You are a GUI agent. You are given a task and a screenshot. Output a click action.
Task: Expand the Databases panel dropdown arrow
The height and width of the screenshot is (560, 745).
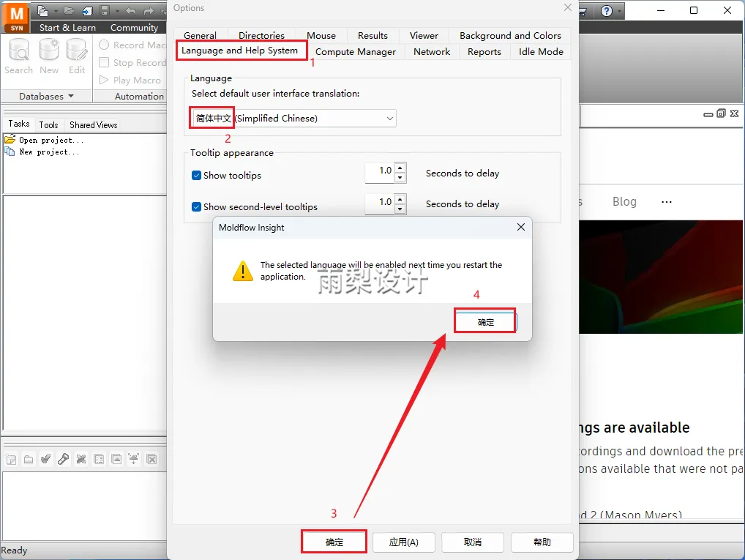tap(71, 96)
